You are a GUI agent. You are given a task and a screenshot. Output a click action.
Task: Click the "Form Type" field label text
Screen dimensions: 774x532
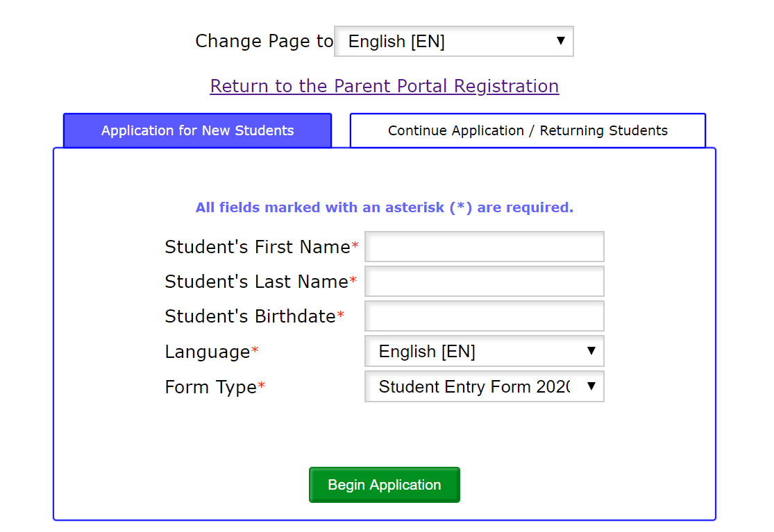[210, 387]
